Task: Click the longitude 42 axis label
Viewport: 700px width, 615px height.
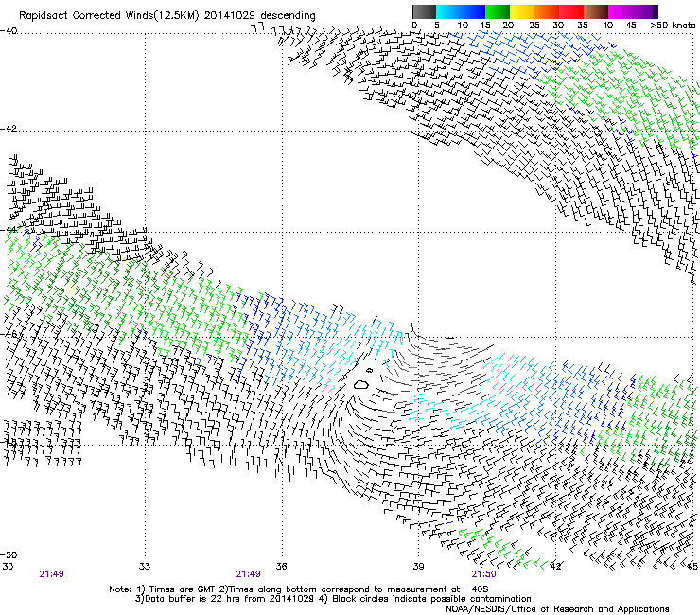Action: point(555,567)
